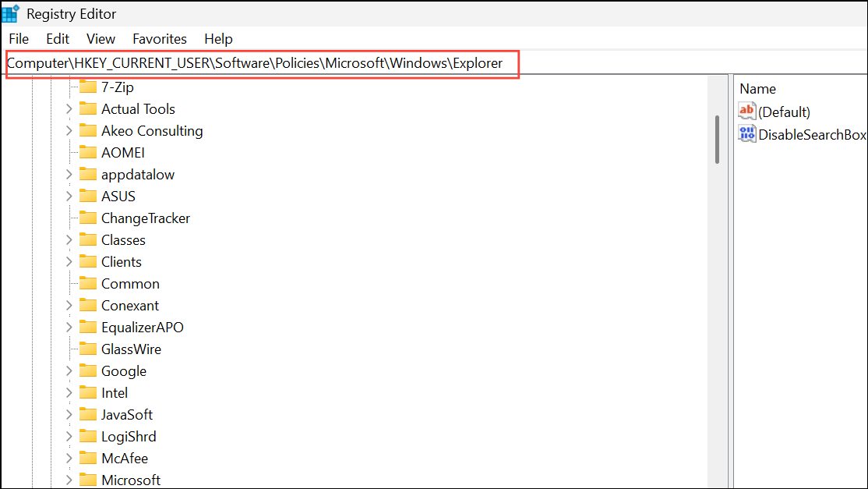Open the File menu

click(19, 39)
